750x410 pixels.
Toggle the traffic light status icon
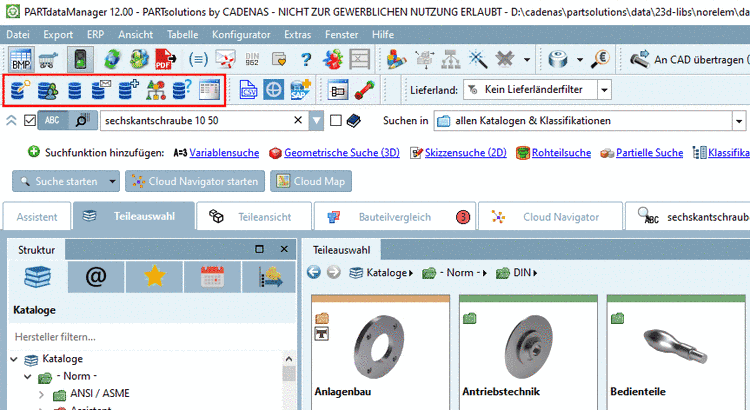click(80, 60)
